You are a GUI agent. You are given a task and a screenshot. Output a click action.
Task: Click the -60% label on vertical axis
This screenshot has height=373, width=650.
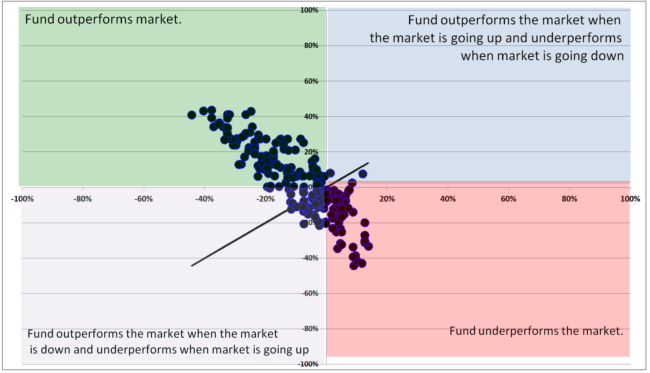coord(310,293)
